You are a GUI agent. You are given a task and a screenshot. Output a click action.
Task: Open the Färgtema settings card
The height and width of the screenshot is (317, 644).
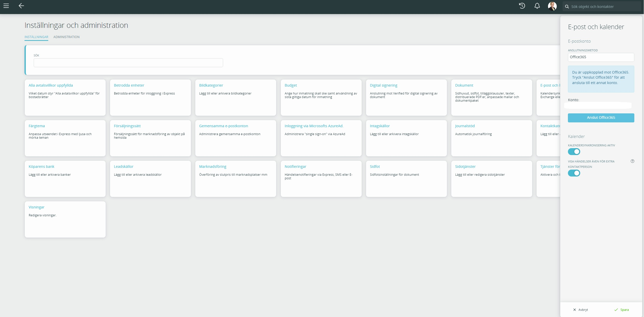pyautogui.click(x=65, y=138)
